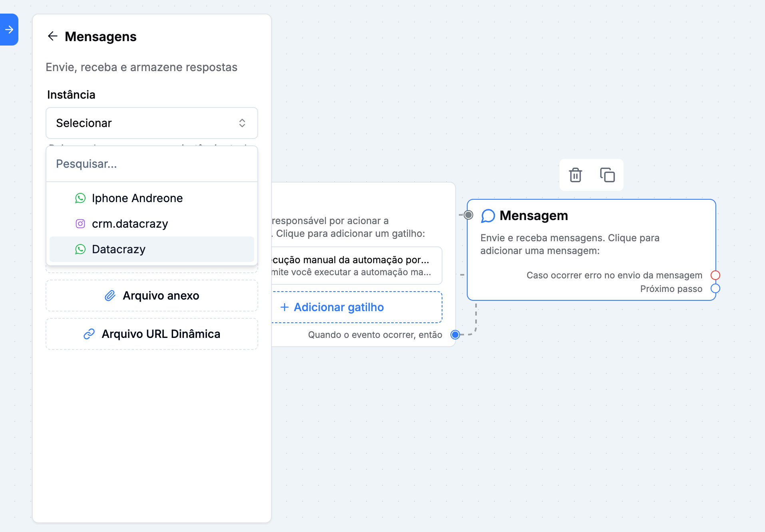765x532 pixels.
Task: Choose the crm.datacrazy instance option
Action: coord(130,224)
